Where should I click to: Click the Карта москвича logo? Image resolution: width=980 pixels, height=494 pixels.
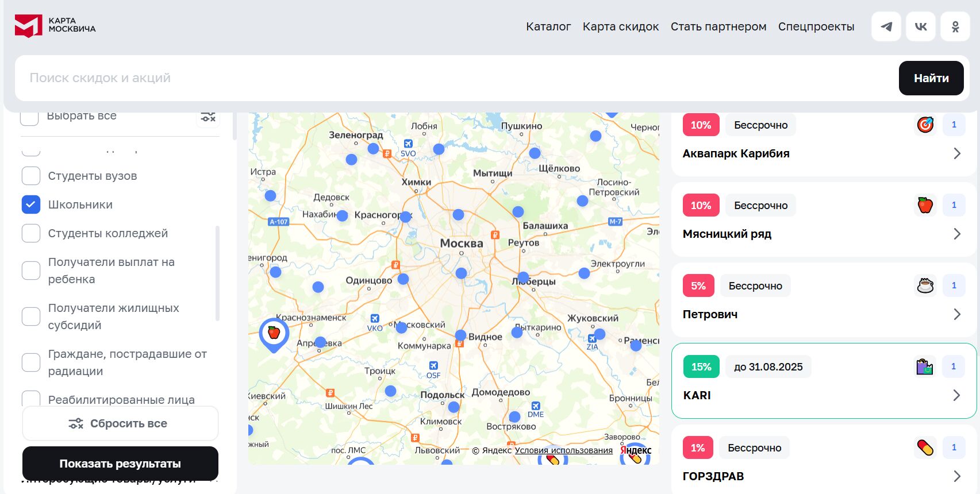pos(55,25)
